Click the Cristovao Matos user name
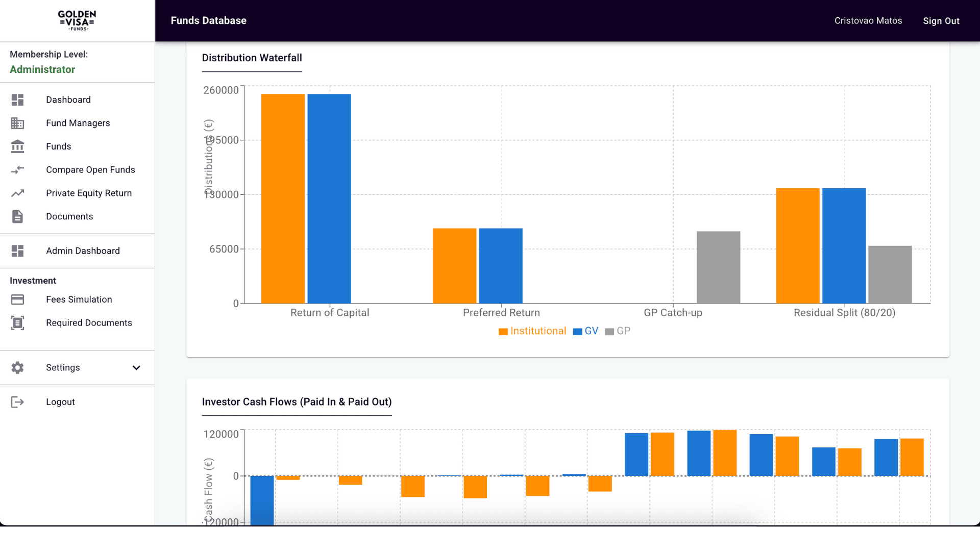Screen dimensions: 980x551 pyautogui.click(x=868, y=21)
